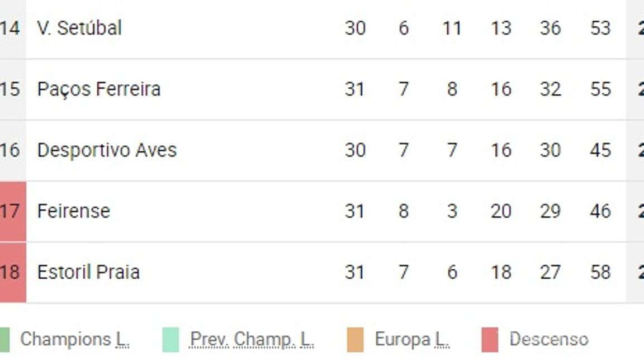Click the red Descenso legend swatch
Viewport: 644px width, 362px height.
tap(490, 340)
